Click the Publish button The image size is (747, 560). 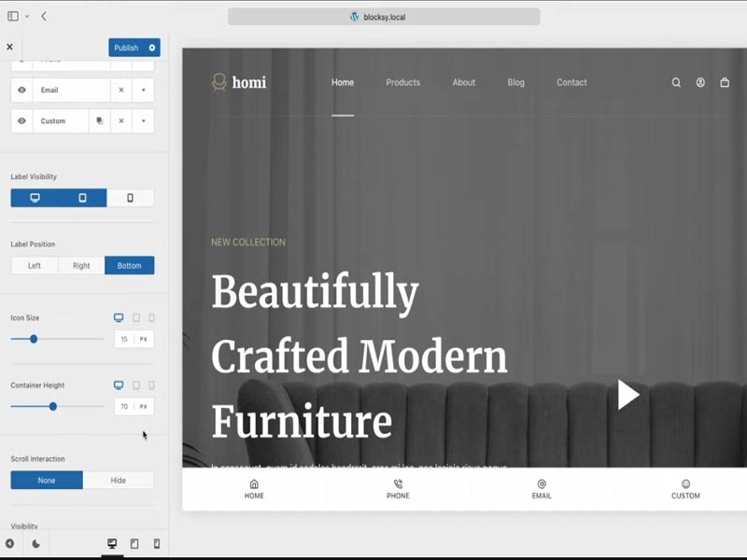126,48
